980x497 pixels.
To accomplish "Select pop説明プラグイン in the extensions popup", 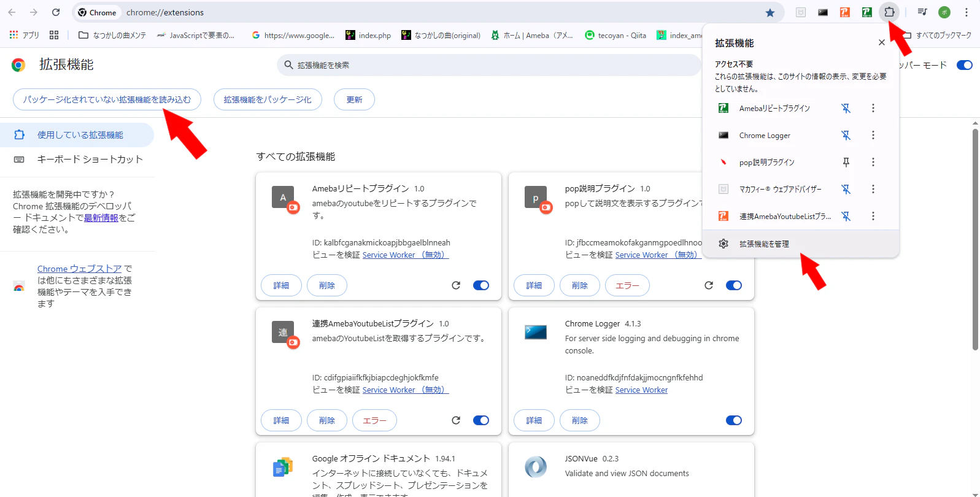I will 766,162.
